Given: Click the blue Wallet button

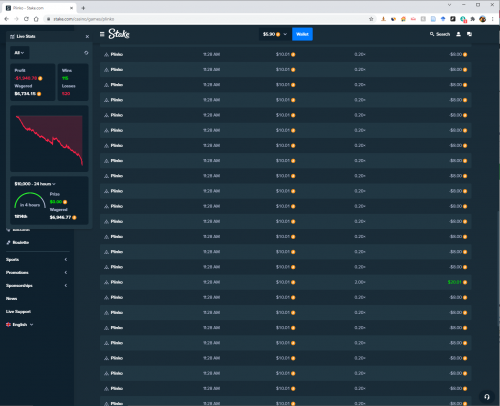Looking at the screenshot, I should (x=302, y=34).
